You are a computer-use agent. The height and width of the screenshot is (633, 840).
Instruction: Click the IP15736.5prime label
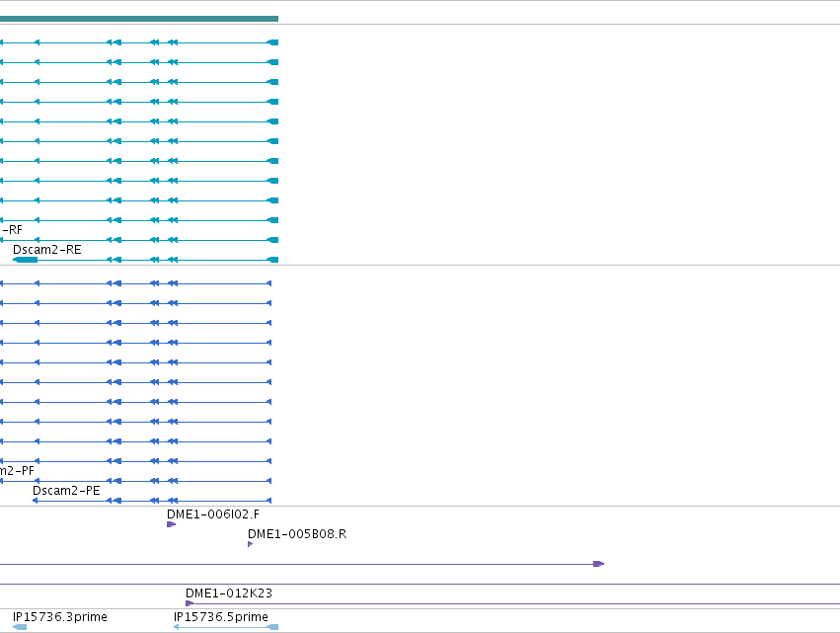pos(221,617)
